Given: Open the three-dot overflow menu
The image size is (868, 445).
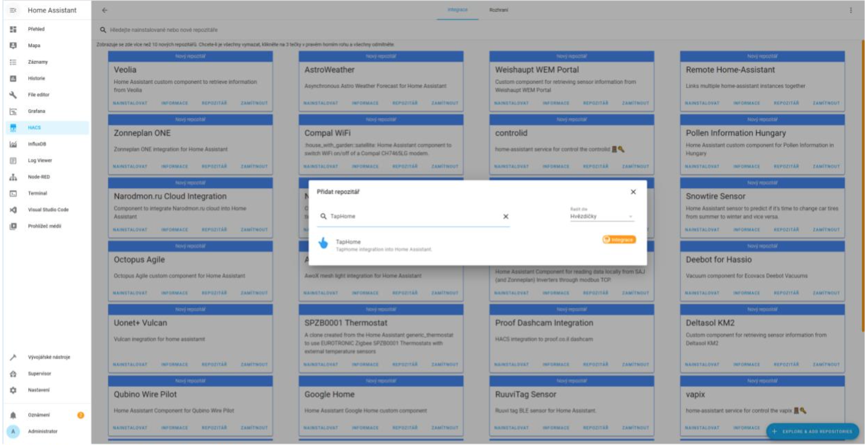Looking at the screenshot, I should point(850,10).
